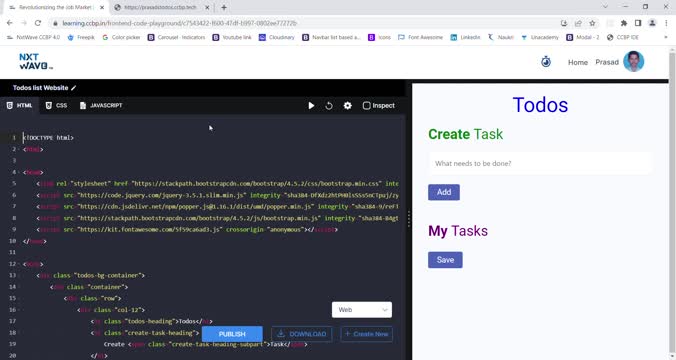Click the pencil icon beside Todos list Website
The height and width of the screenshot is (360, 676).
coord(74,88)
